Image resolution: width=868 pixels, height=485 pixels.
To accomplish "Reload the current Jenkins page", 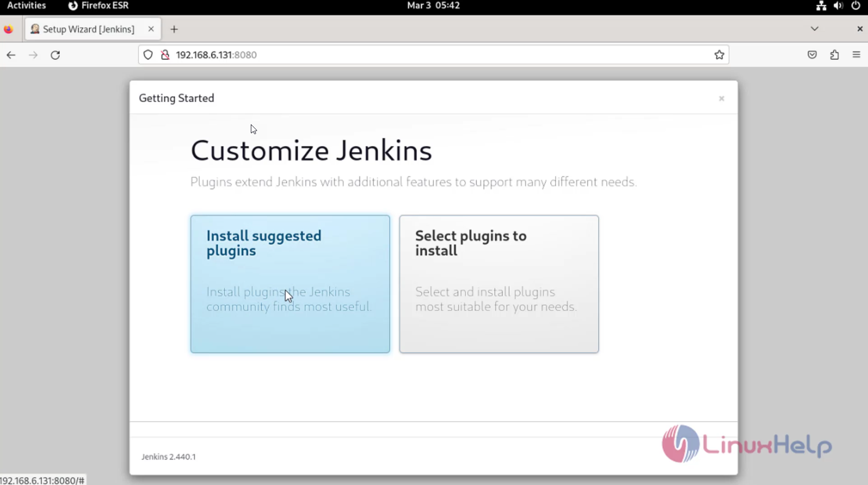I will (55, 55).
